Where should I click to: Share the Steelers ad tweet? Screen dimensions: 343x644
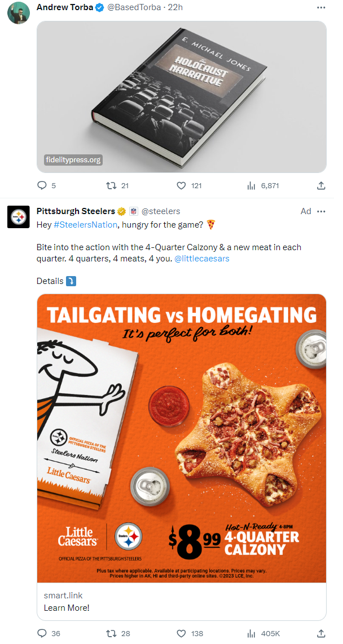(x=321, y=633)
